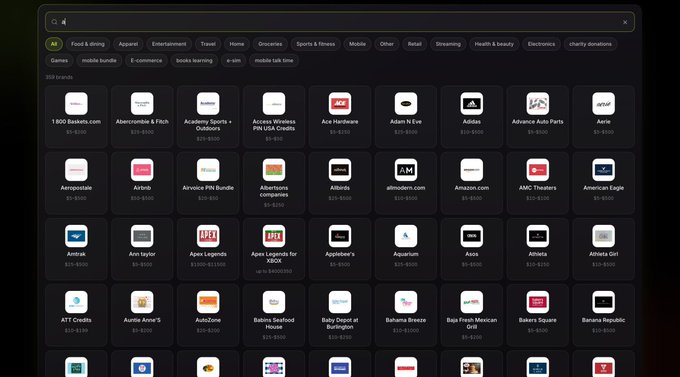Select Airvoice PIN Bundle icon

pyautogui.click(x=208, y=170)
